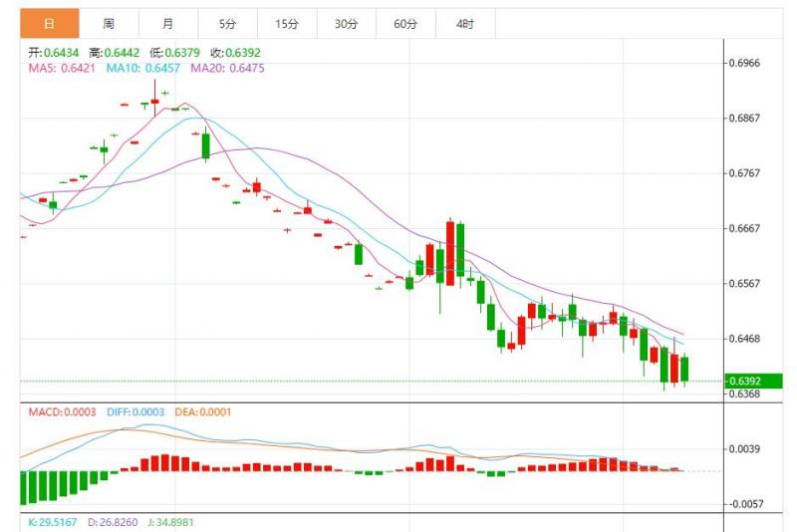Open the 15分 chart tab
Screen dimensions: 797x532
click(287, 23)
